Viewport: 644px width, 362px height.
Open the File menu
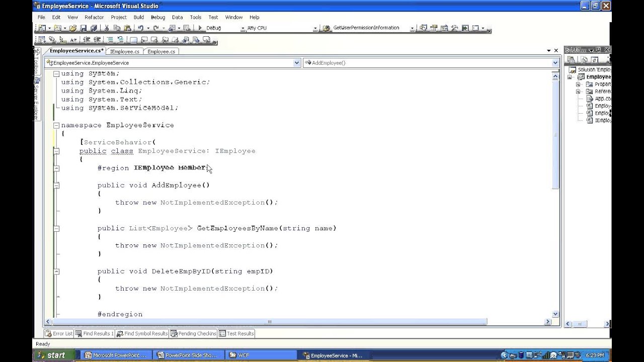coord(41,17)
